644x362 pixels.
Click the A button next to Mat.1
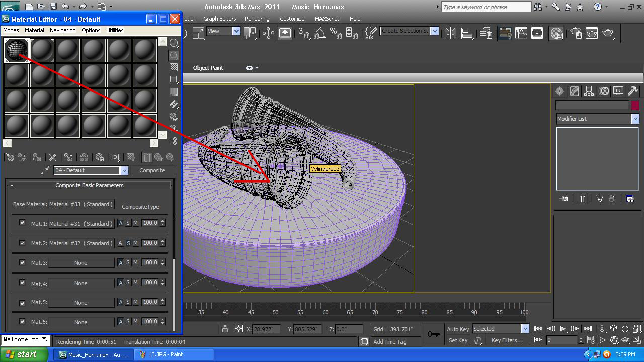click(x=120, y=223)
